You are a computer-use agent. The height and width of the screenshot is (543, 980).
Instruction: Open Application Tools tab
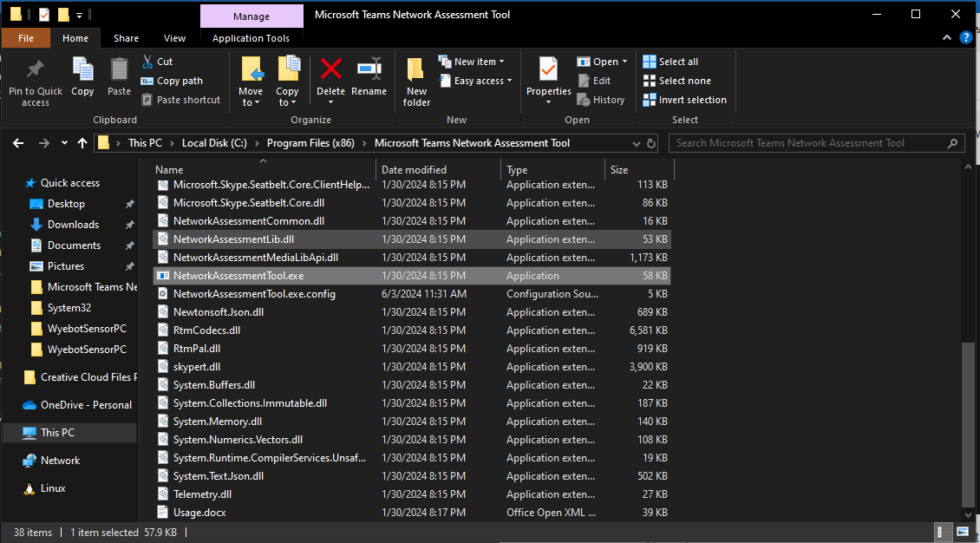[x=251, y=38]
